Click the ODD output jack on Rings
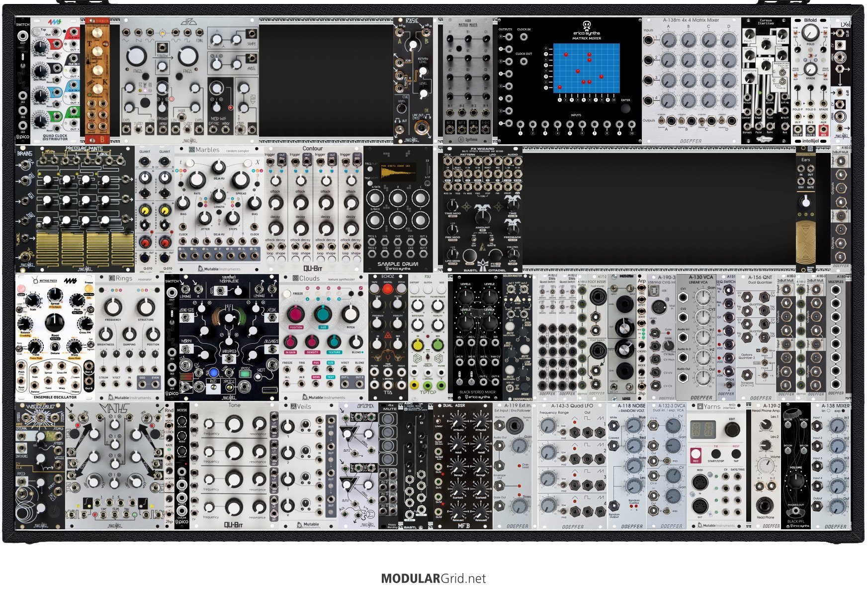The height and width of the screenshot is (589, 868). tap(142, 384)
